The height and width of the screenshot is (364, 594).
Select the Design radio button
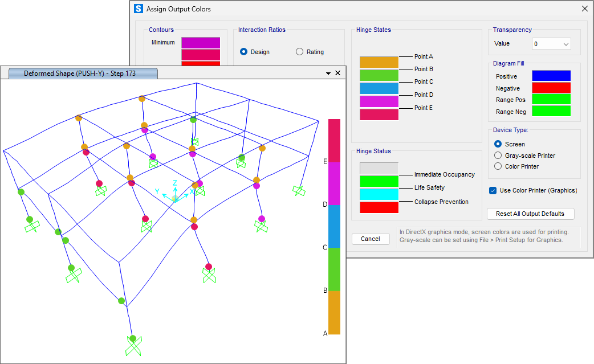(x=244, y=52)
